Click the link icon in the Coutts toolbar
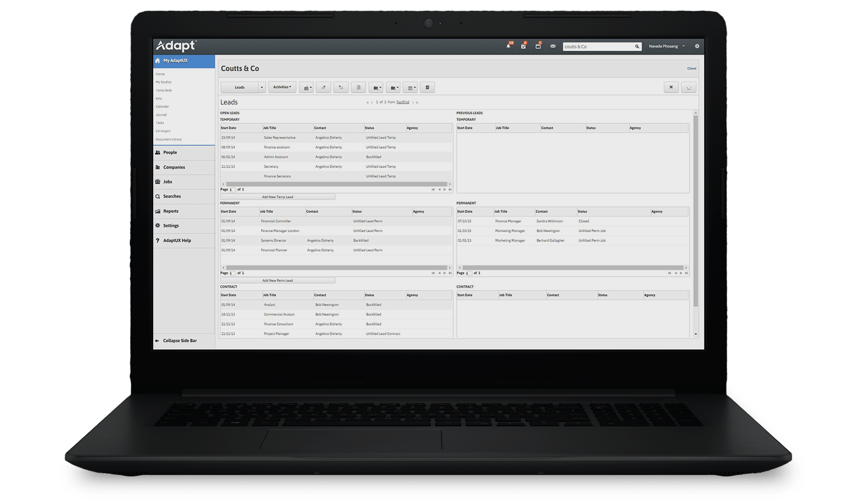857x504 pixels. pos(324,88)
